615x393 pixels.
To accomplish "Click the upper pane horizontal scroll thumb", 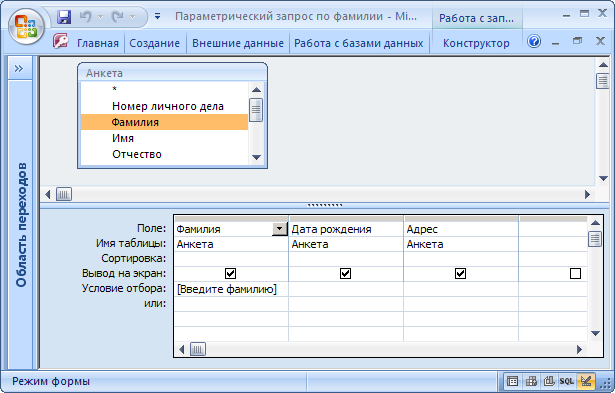I will tap(64, 194).
